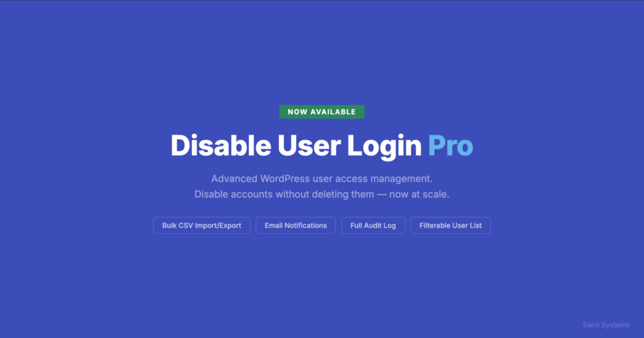Viewport: 644px width, 338px height.
Task: Click the em dash in the subtitle
Action: [382, 195]
